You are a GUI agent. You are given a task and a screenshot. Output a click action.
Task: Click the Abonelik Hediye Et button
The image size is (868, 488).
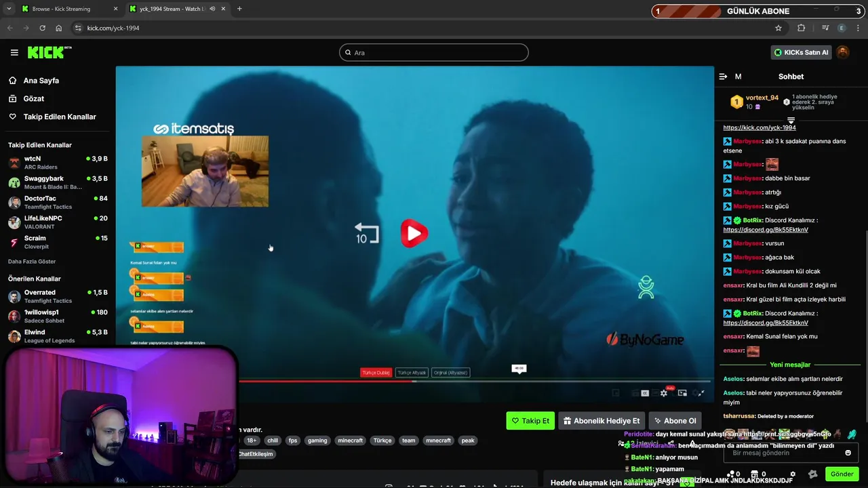pos(601,421)
